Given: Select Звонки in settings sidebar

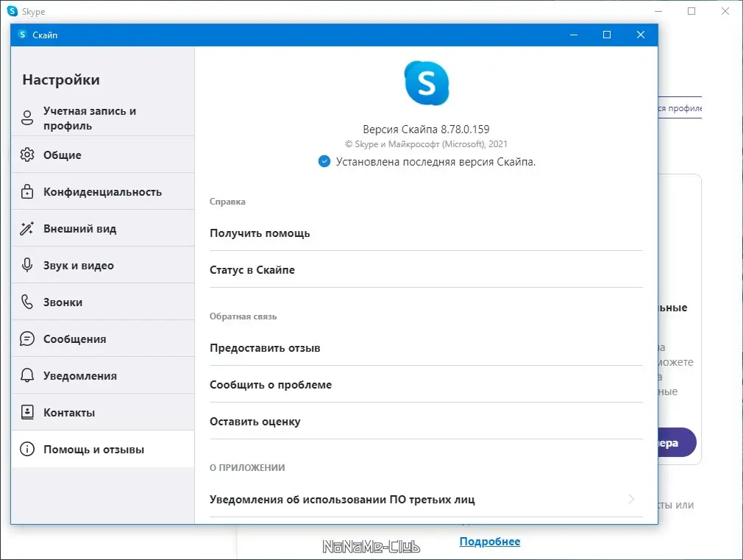Looking at the screenshot, I should (x=103, y=302).
